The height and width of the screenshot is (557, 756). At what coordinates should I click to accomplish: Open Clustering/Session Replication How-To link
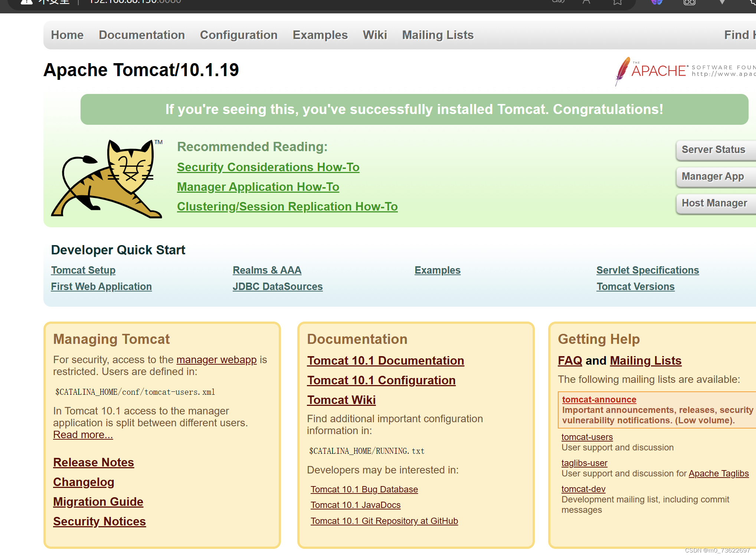[287, 206]
